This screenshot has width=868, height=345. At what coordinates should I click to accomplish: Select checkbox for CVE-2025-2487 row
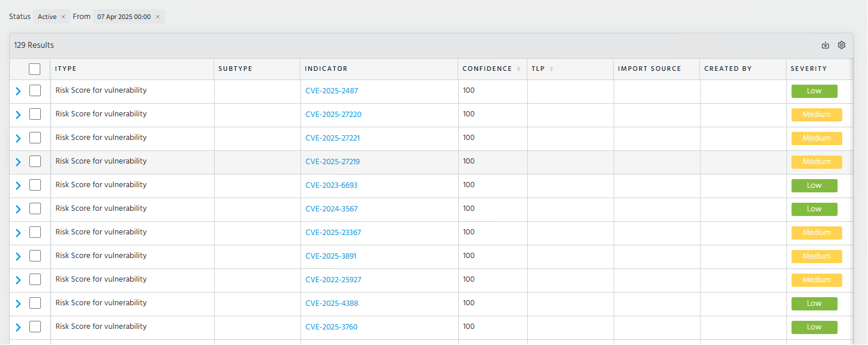35,90
